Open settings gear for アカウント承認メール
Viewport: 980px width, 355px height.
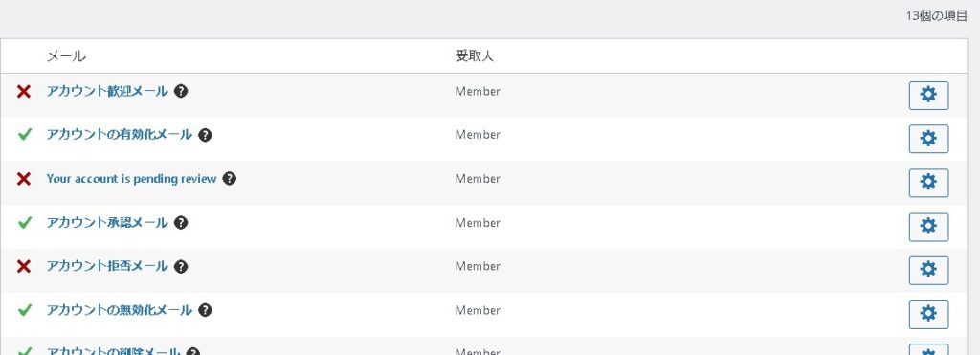point(928,227)
